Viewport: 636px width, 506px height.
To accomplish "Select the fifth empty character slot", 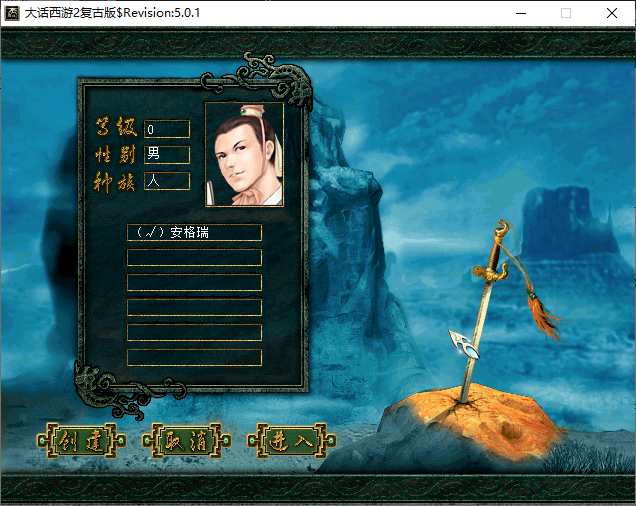I will tap(194, 332).
